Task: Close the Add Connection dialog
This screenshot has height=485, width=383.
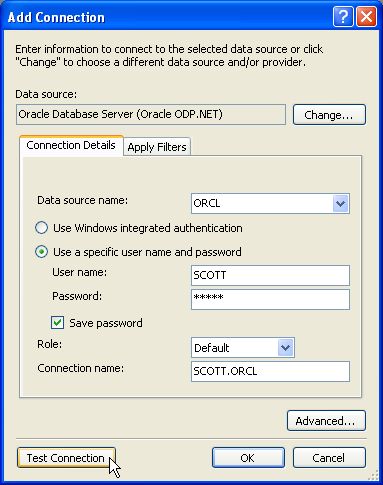Action: point(367,16)
